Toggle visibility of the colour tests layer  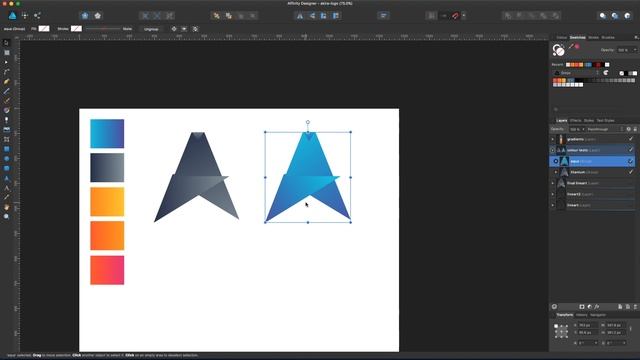tap(631, 150)
